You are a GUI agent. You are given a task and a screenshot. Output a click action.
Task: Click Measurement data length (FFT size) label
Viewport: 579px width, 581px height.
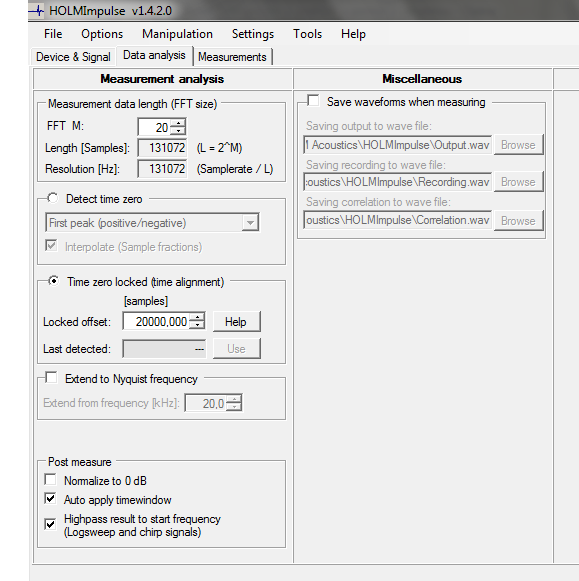(x=133, y=104)
